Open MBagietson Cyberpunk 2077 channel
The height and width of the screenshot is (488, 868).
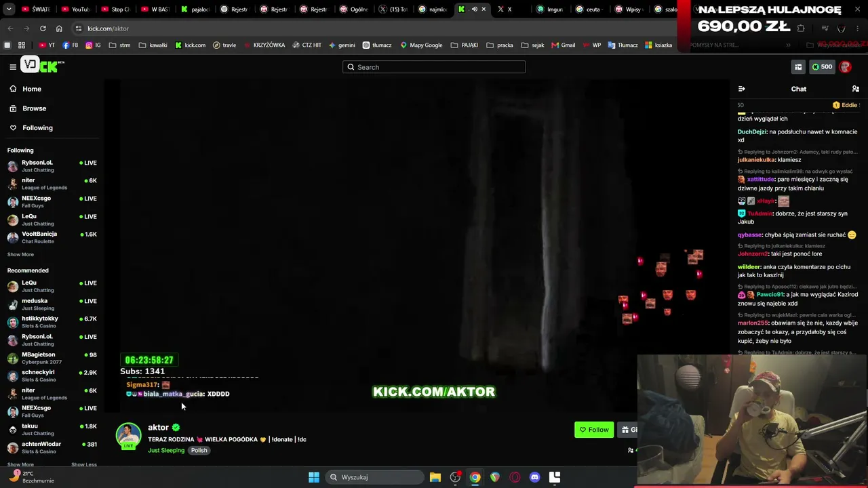[x=52, y=358]
